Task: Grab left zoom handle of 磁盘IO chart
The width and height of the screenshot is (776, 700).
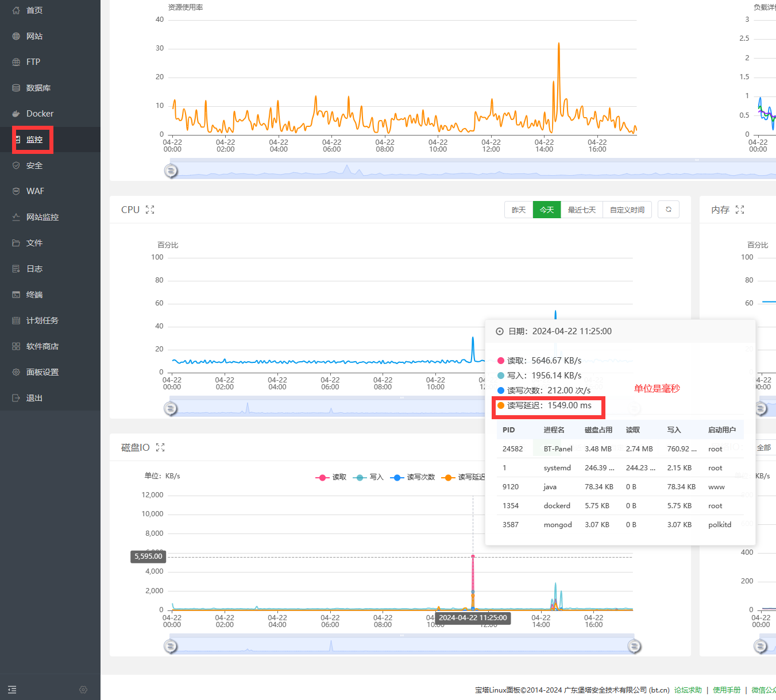Action: (171, 647)
